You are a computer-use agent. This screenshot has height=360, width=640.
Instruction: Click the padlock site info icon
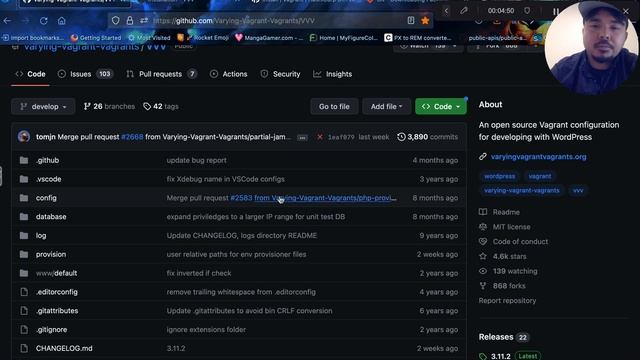coord(129,20)
